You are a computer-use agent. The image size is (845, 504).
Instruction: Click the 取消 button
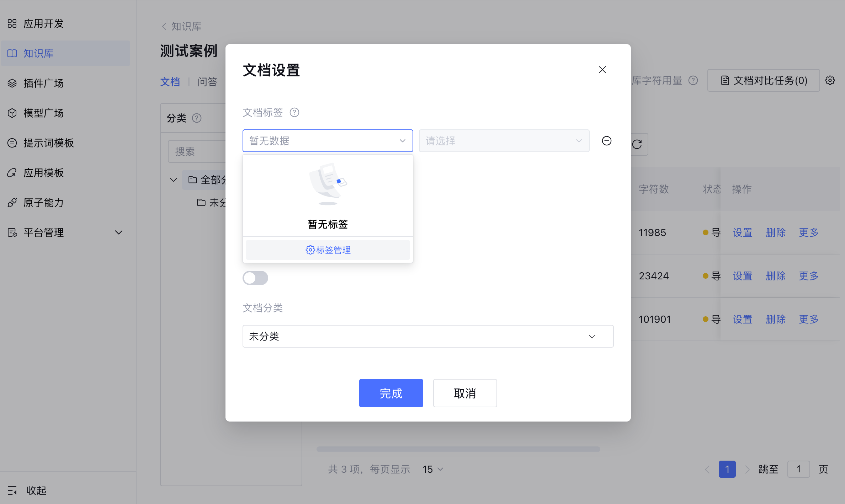click(x=464, y=393)
